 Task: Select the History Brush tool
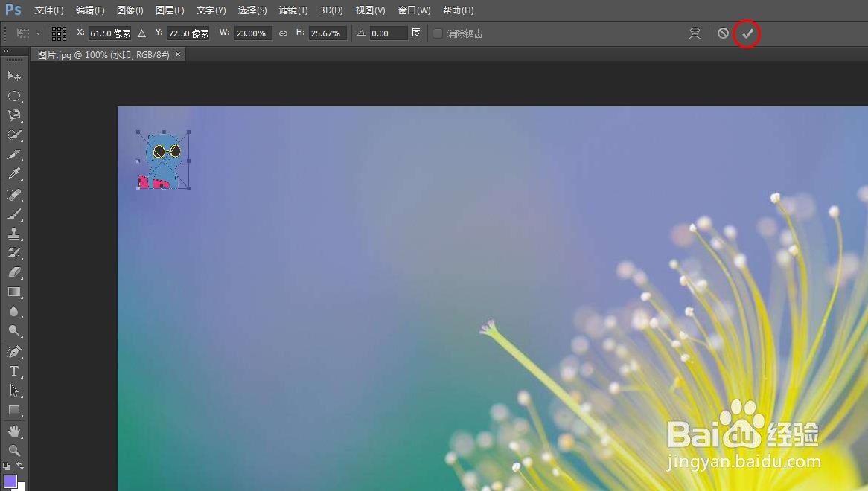pos(14,253)
